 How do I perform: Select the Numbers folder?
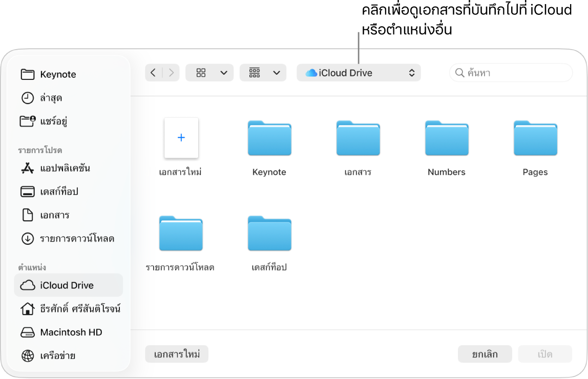pos(447,138)
